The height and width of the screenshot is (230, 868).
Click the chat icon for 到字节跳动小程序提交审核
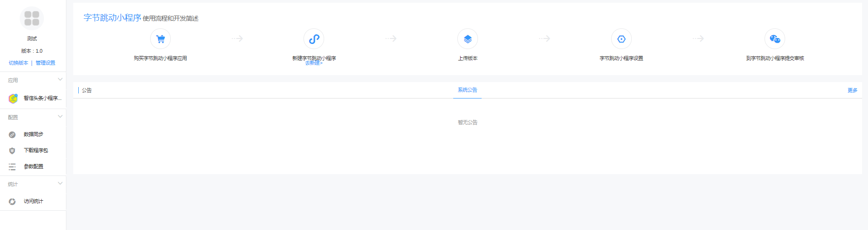point(775,39)
